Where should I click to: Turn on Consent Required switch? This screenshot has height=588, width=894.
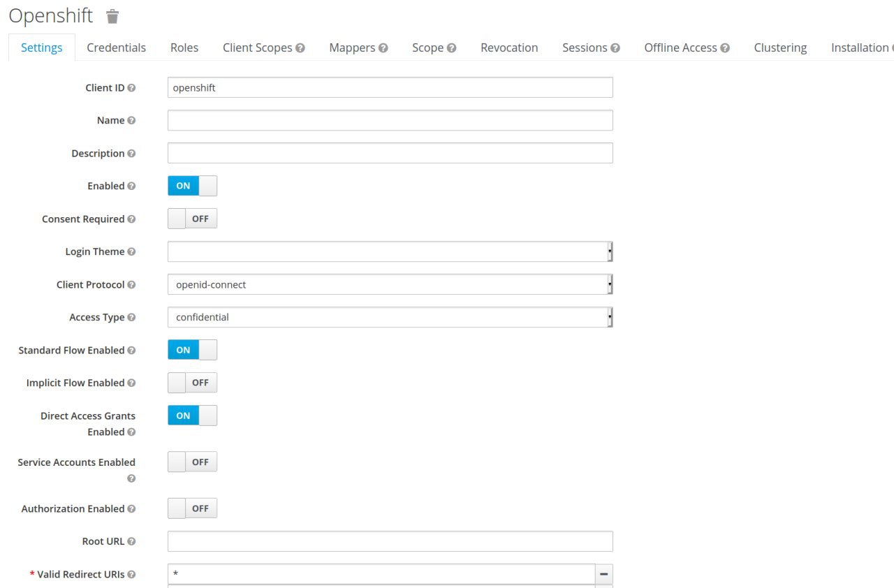[x=192, y=219]
